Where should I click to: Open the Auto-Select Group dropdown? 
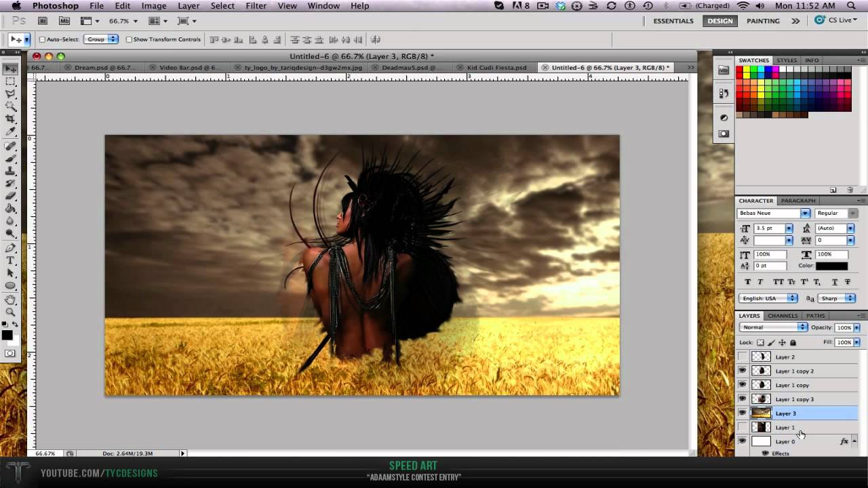point(101,39)
